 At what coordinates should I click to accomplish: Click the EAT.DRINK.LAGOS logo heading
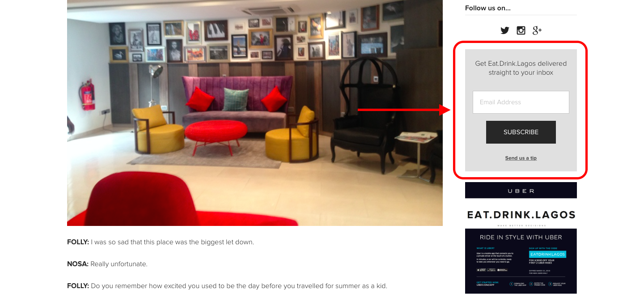(521, 215)
